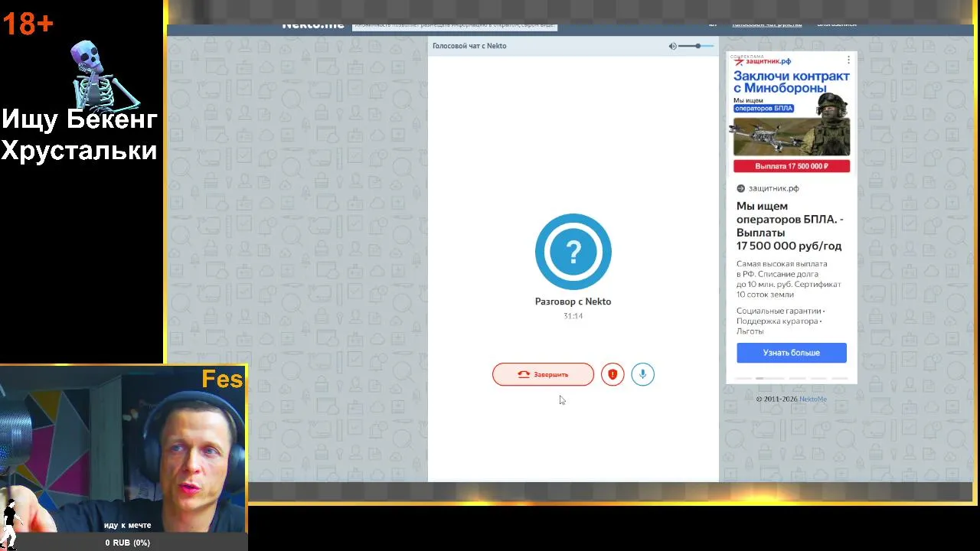The width and height of the screenshot is (980, 551).
Task: Click the Заключи контракт с Минобороны ad title
Action: pyautogui.click(x=792, y=82)
